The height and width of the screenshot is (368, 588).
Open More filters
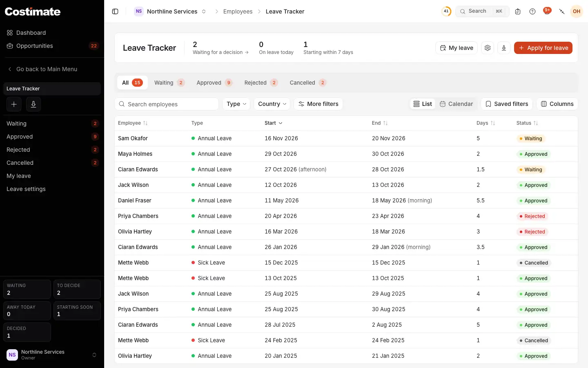[318, 104]
